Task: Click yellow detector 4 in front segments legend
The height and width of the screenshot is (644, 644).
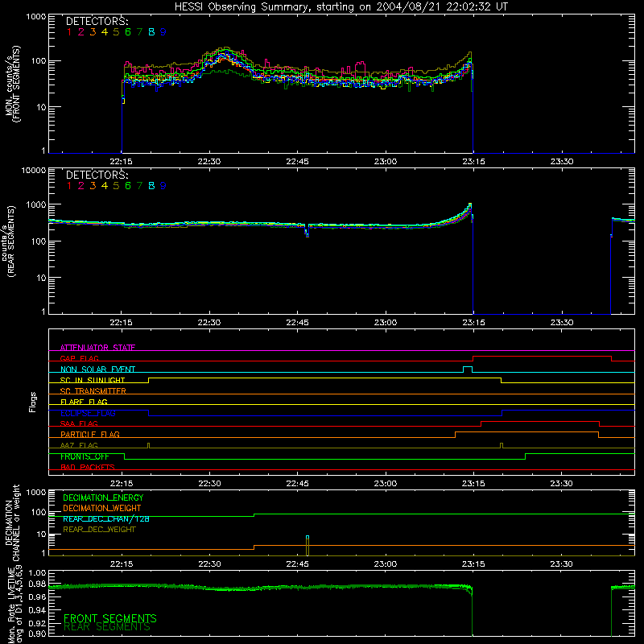Action: point(105,32)
